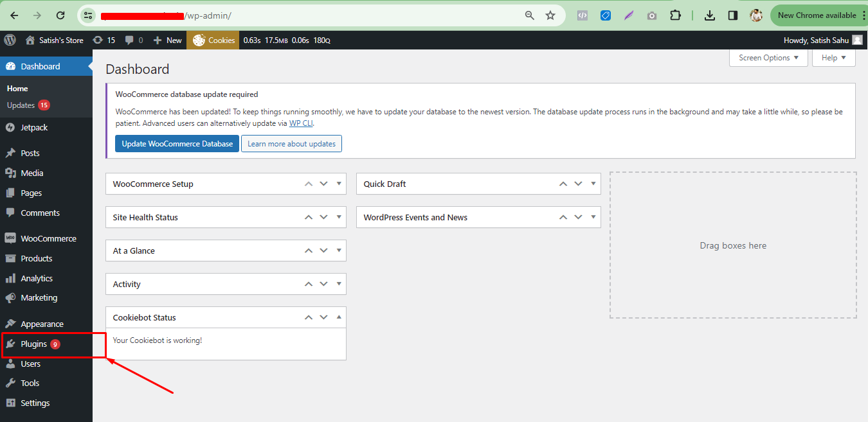Open Users in the sidebar

point(46,364)
